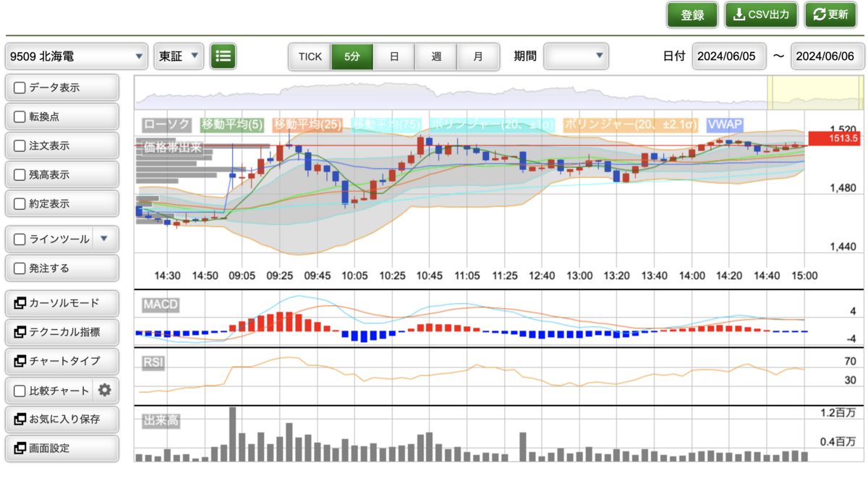Click the 09:05 time axis label
The width and height of the screenshot is (868, 481).
[242, 276]
